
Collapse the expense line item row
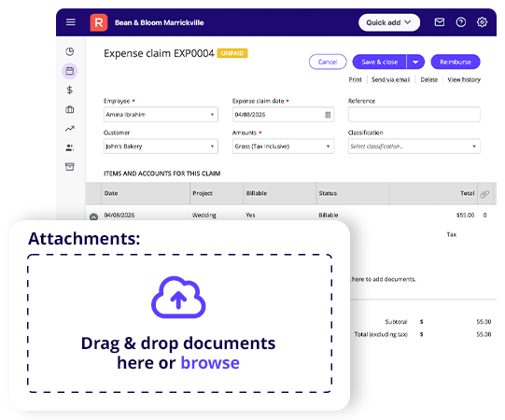(x=93, y=217)
